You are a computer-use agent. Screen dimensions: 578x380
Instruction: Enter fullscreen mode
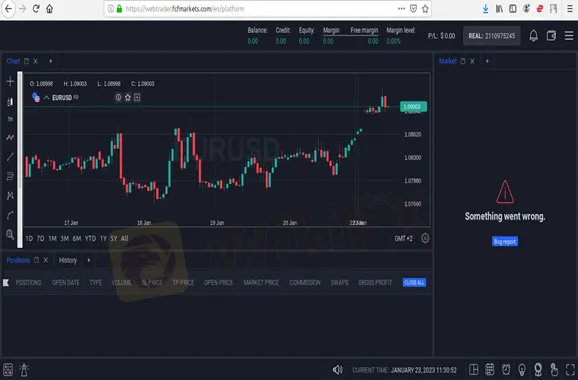570,369
